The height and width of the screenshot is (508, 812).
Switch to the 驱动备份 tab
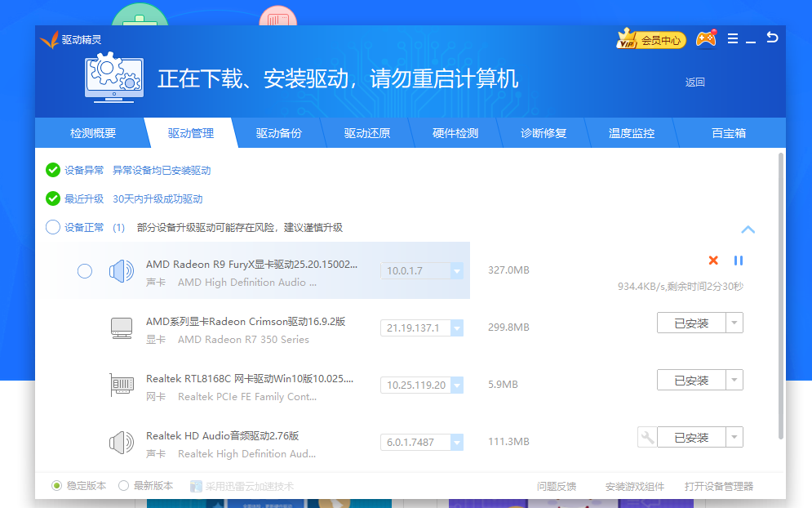tap(279, 133)
